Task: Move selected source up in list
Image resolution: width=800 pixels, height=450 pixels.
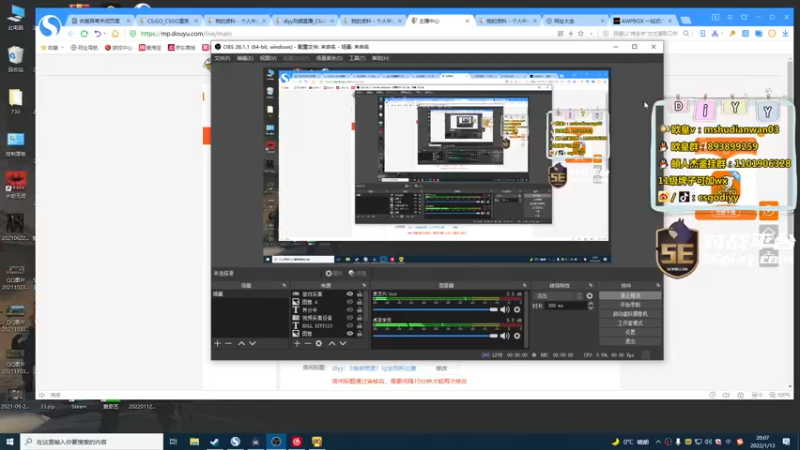Action: point(332,344)
